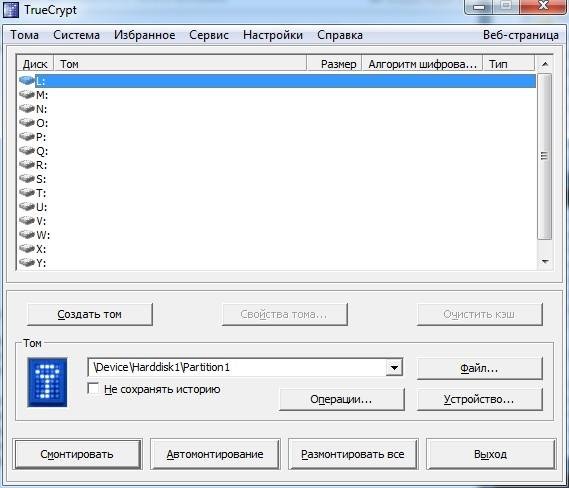Viewport: 569px width, 488px height.
Task: Open the Система menu
Action: point(76,35)
